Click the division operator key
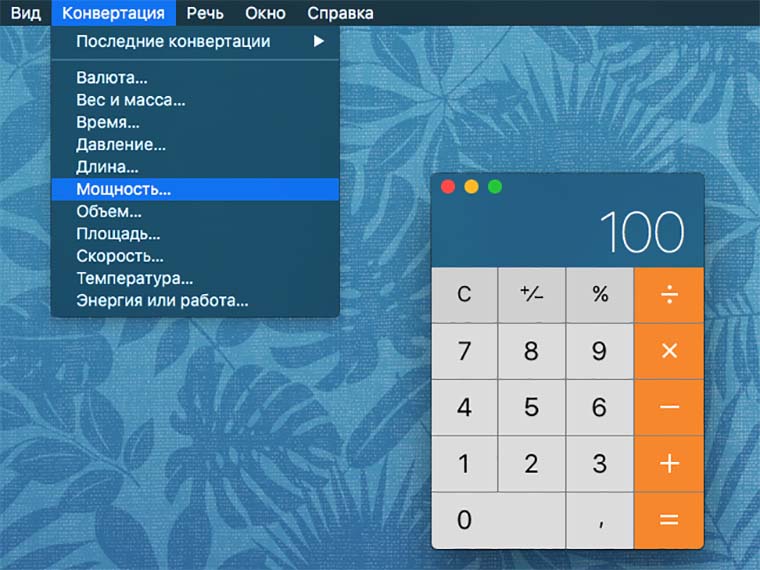This screenshot has width=760, height=570. tap(669, 294)
